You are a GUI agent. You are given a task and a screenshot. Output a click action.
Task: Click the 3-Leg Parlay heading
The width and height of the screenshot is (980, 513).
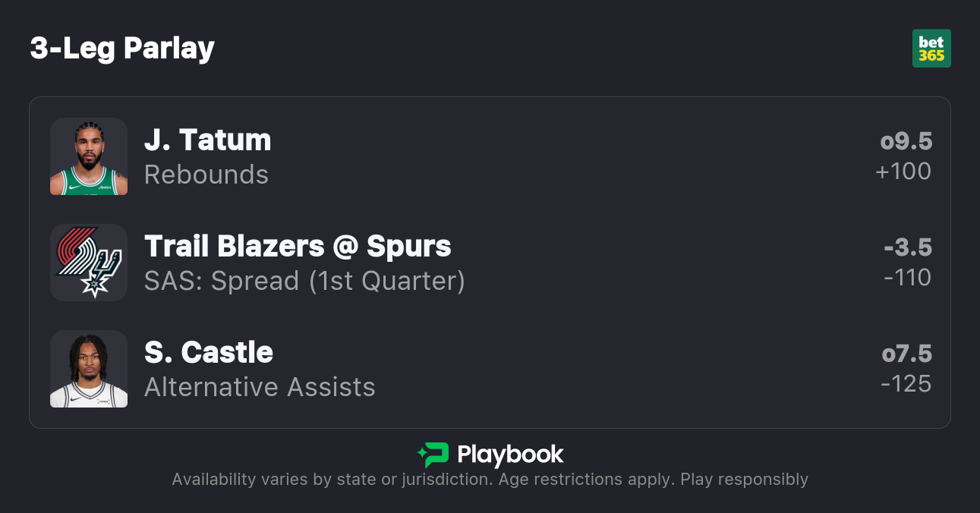click(122, 49)
